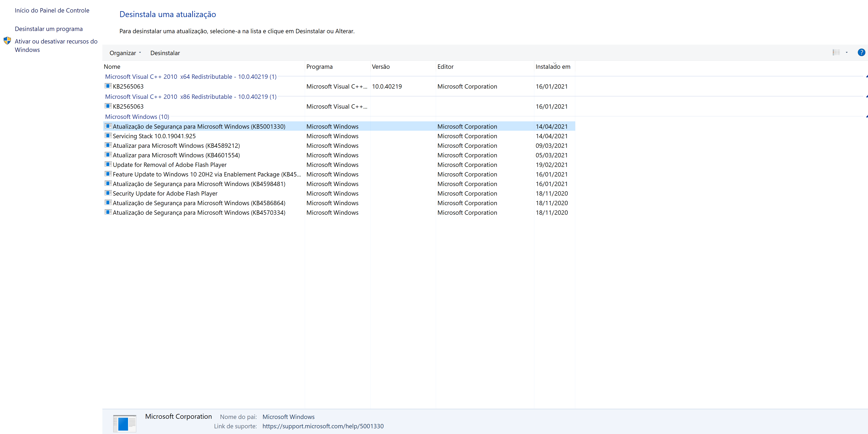Select Atualização de Segurança (KB4570334) entry

click(199, 212)
